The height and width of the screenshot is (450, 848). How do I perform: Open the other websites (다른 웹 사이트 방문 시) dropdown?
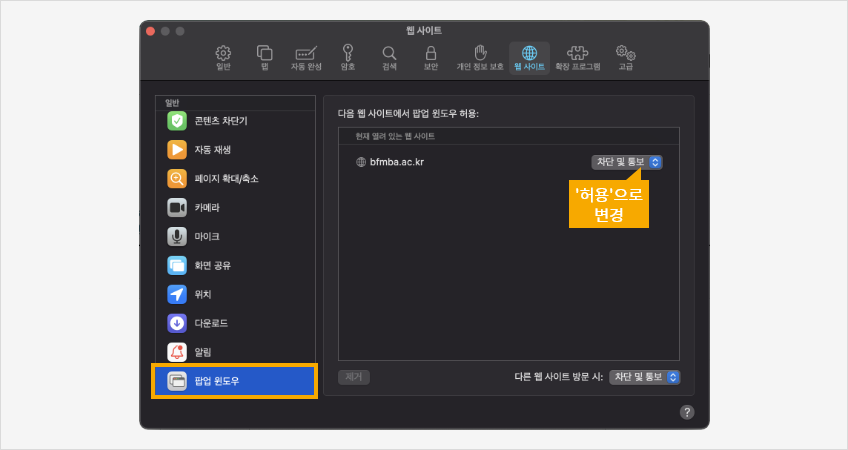(645, 377)
